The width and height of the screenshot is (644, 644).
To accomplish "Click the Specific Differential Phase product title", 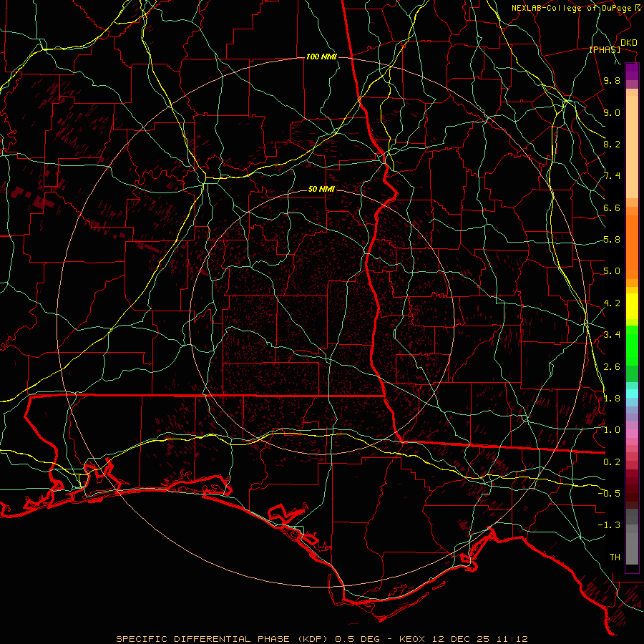I will 224,639.
